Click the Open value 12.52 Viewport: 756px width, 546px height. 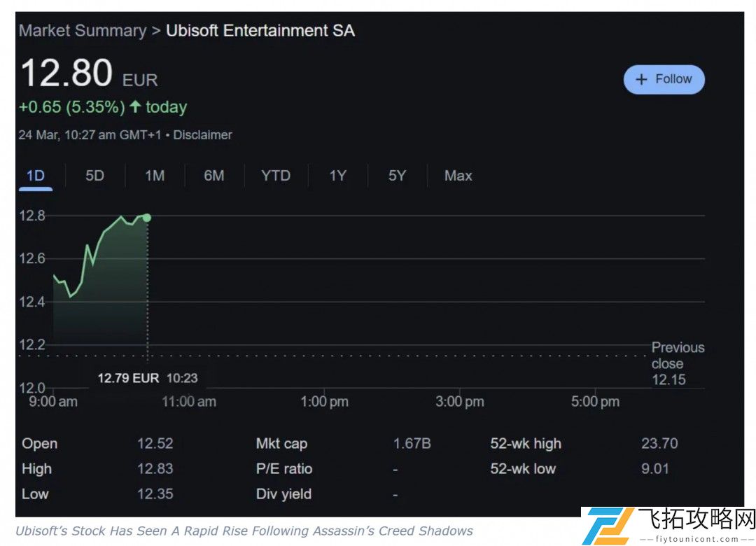tap(155, 443)
